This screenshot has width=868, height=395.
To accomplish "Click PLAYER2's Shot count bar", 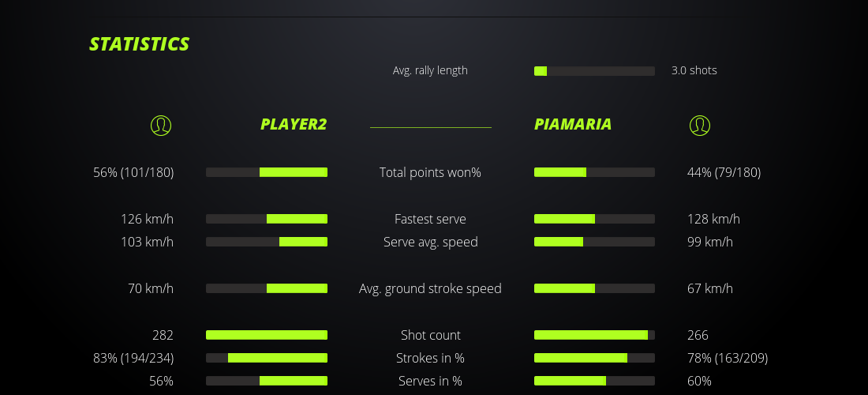I will (x=267, y=335).
